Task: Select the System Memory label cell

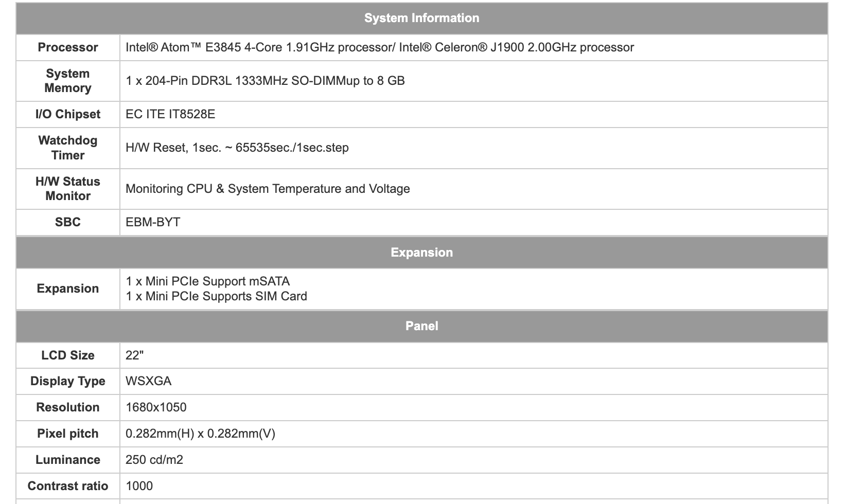Action: 68,81
